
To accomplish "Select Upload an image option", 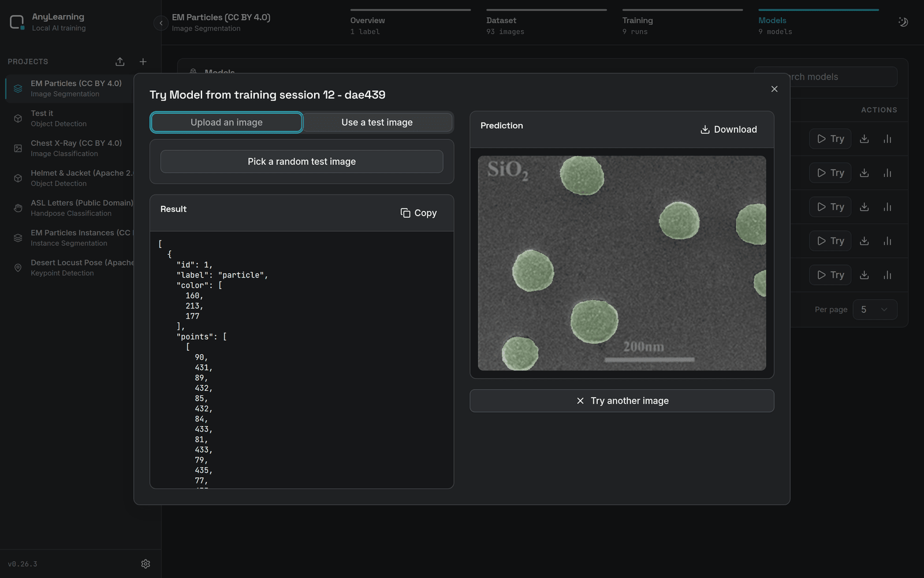I will pyautogui.click(x=226, y=123).
